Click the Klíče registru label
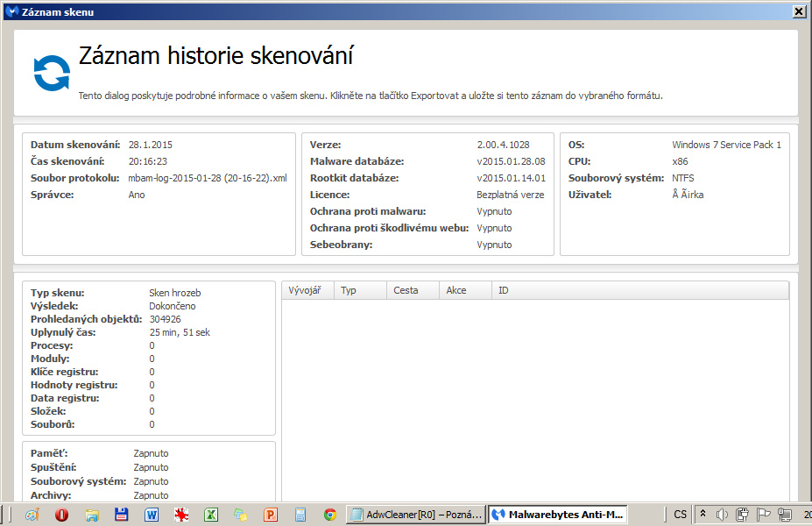The height and width of the screenshot is (526, 812). (64, 372)
